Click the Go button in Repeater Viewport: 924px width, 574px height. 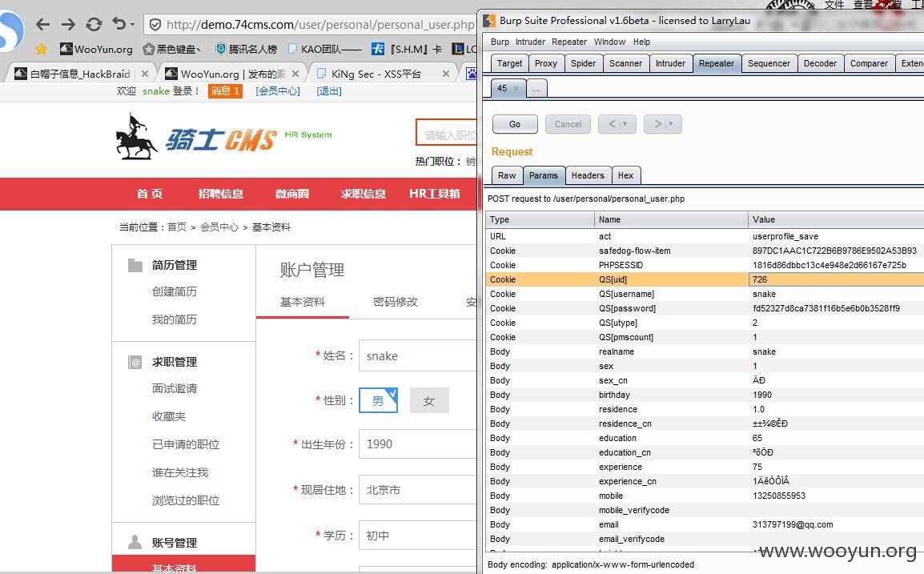click(x=515, y=124)
